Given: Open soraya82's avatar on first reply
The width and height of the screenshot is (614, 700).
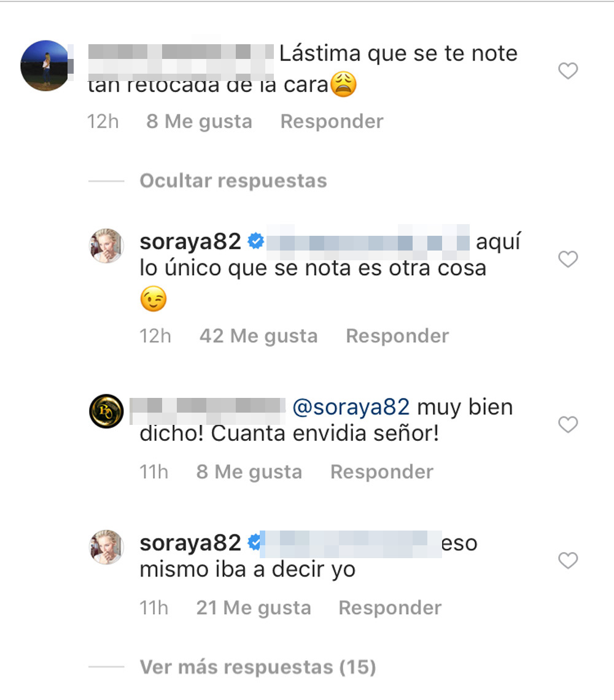Looking at the screenshot, I should (x=106, y=246).
